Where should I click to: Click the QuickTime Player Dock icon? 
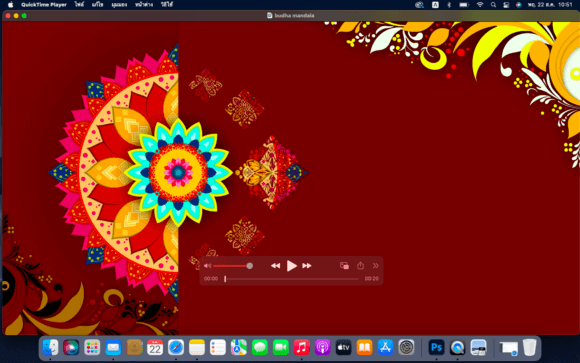[458, 347]
